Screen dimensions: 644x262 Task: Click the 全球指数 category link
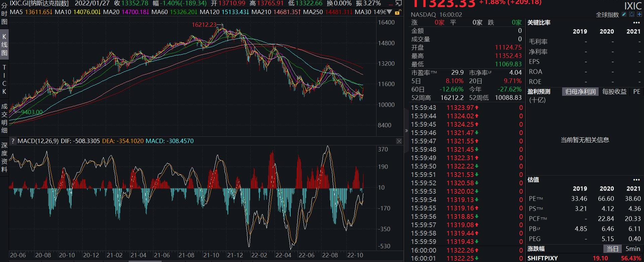coord(607,15)
